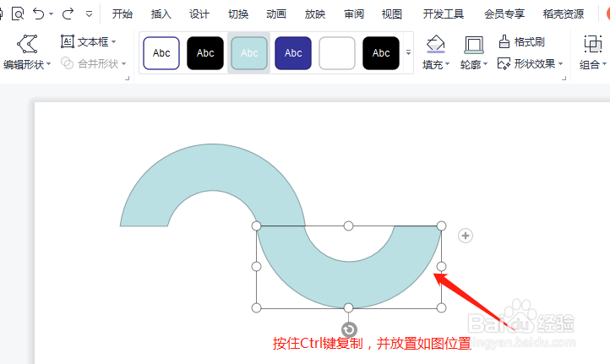
Task: Expand the 文本框 dropdown arrow
Action: [x=113, y=41]
